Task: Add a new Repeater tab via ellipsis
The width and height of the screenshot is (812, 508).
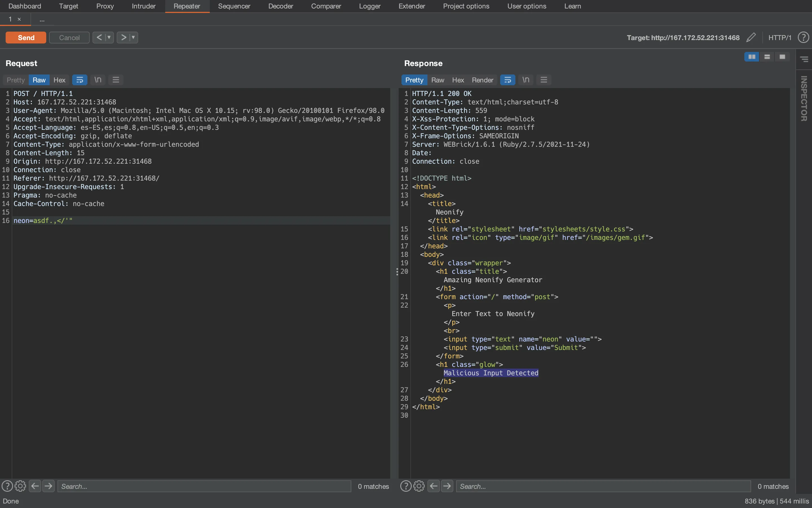Action: tap(42, 19)
